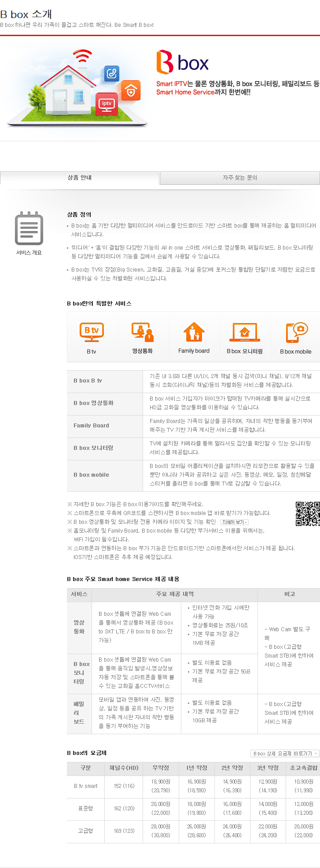Click the video call phone icon beside the house
Image resolution: width=320 pixels, height=868 pixels.
112,73
